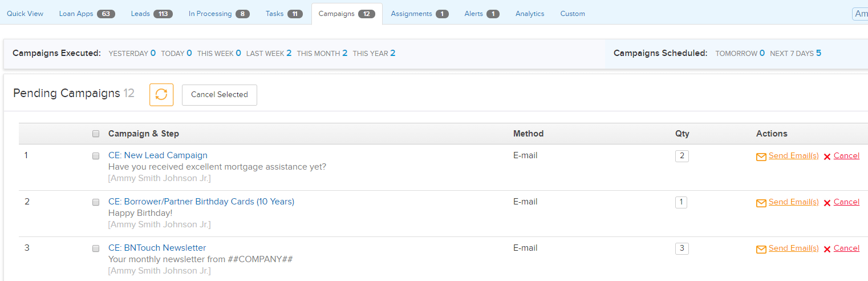Go to the Analytics tab
The image size is (868, 281).
click(530, 14)
